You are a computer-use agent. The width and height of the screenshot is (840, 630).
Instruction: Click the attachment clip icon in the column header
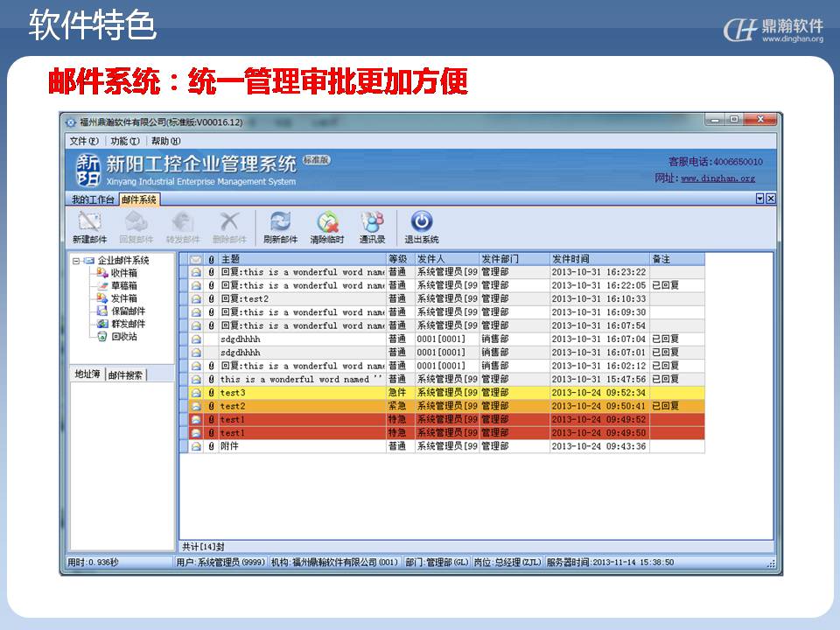coord(212,259)
